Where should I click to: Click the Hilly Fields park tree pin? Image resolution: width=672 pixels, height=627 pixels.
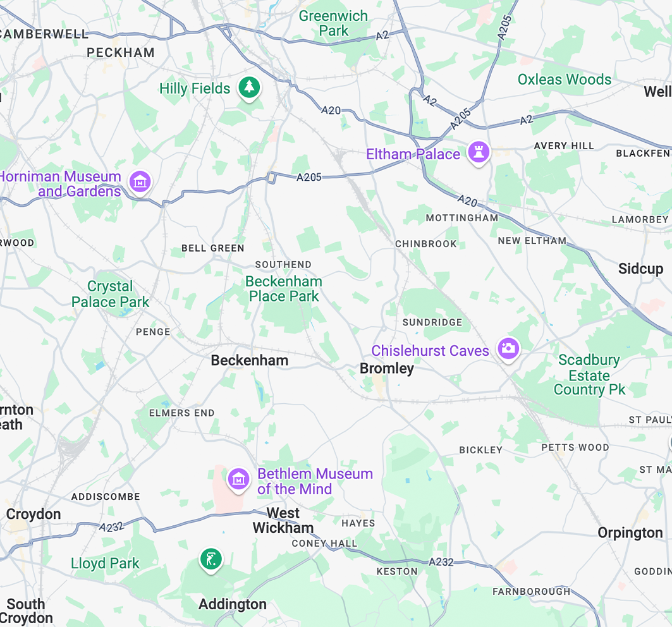tap(250, 88)
